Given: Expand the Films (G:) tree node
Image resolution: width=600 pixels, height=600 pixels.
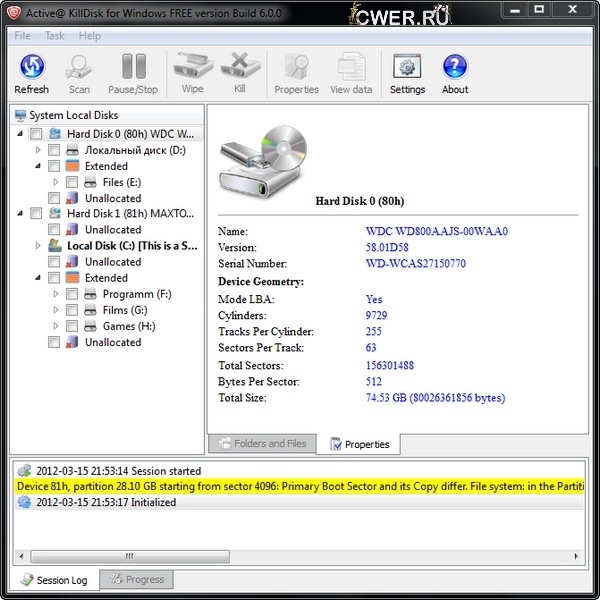Looking at the screenshot, I should click(x=56, y=310).
